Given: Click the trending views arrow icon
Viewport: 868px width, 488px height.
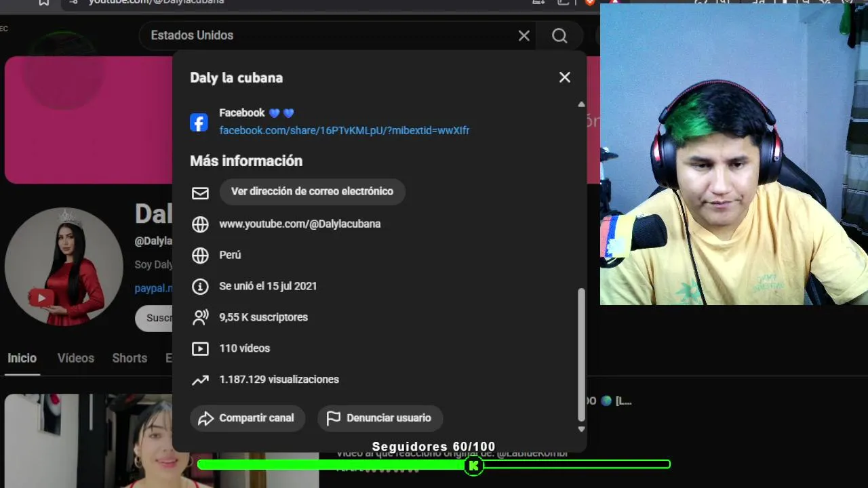Looking at the screenshot, I should click(x=200, y=380).
